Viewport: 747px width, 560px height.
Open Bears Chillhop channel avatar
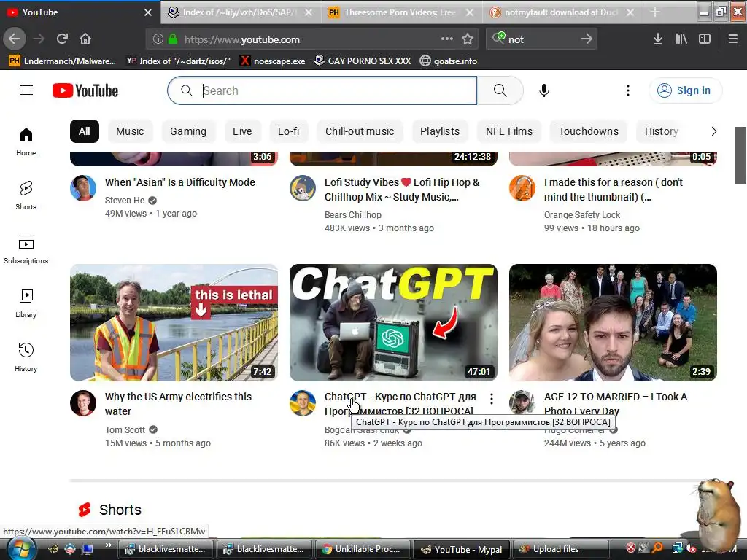coord(303,188)
